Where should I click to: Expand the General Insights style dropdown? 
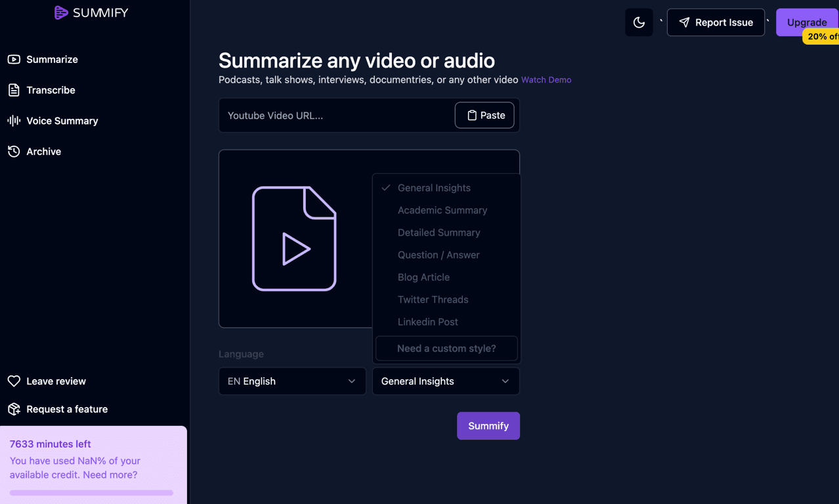click(445, 381)
